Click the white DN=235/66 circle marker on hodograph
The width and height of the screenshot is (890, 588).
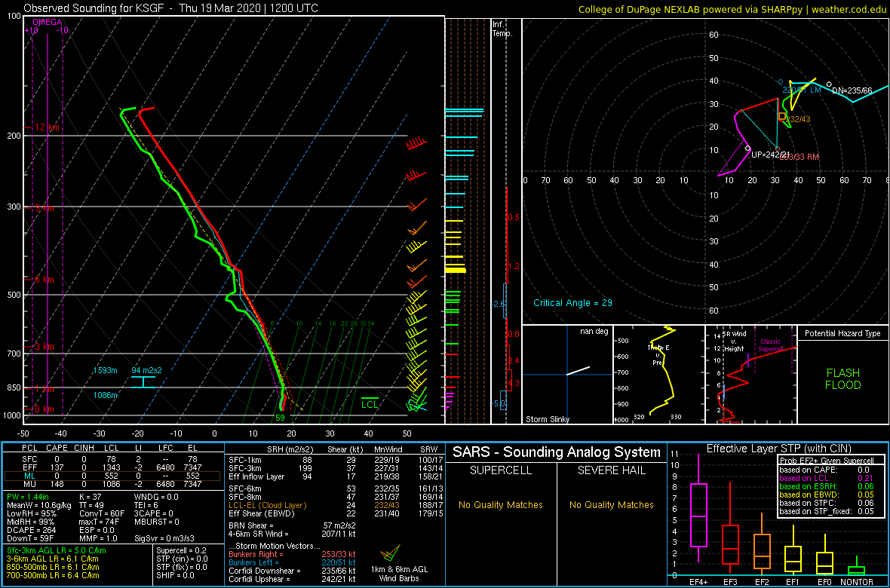pyautogui.click(x=829, y=84)
